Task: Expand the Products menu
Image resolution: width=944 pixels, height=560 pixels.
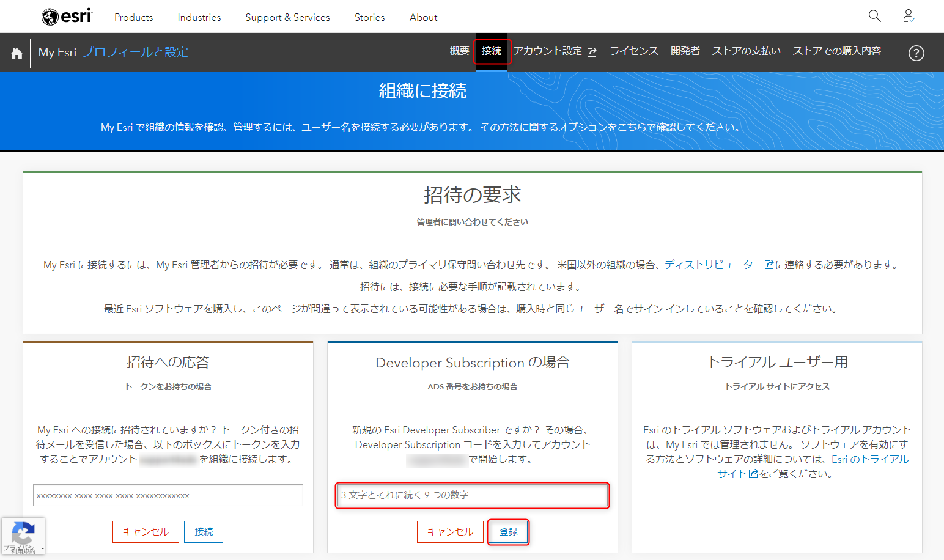Action: 133,17
